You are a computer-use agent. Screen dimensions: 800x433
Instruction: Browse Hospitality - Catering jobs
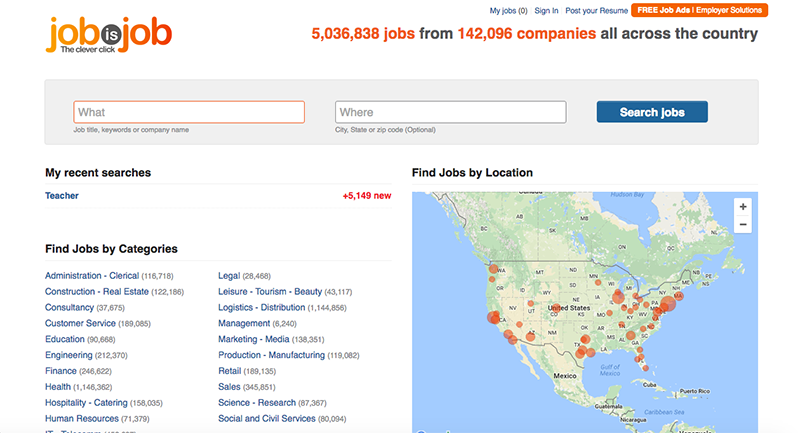click(x=86, y=402)
